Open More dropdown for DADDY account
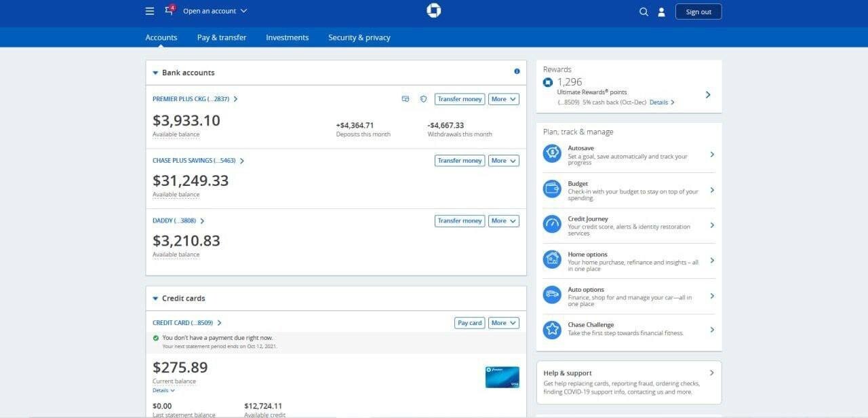 [504, 221]
